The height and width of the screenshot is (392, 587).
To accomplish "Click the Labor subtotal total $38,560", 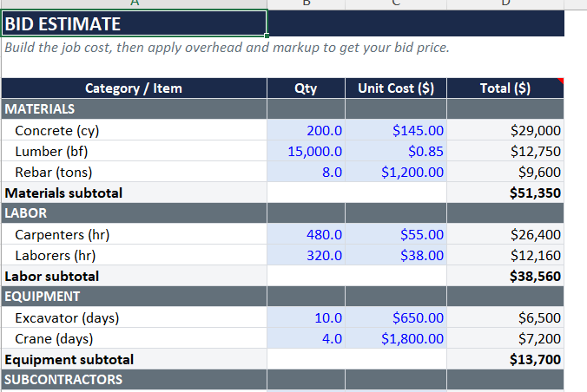I will point(505,276).
